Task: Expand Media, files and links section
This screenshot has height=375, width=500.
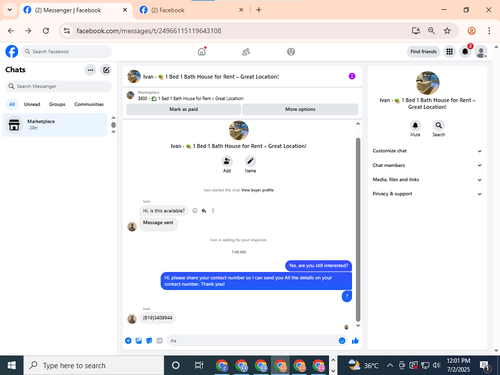Action: [427, 180]
